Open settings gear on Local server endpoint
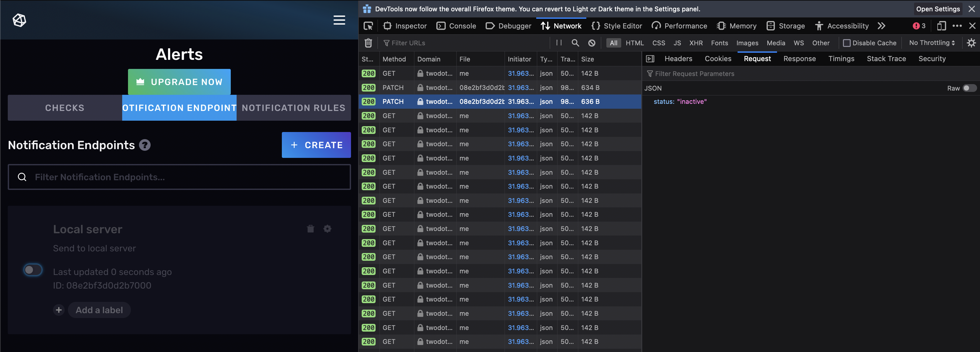This screenshot has width=980, height=352. click(x=327, y=228)
